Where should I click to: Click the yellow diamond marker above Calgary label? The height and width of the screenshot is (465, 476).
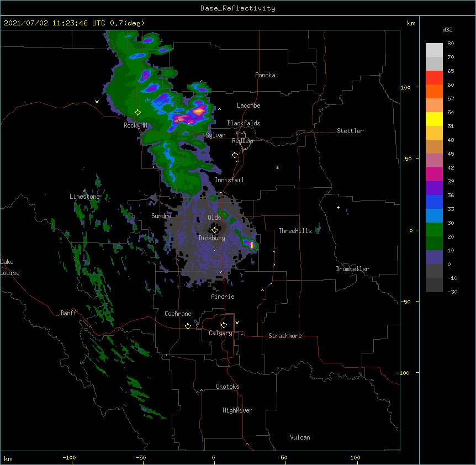click(224, 325)
